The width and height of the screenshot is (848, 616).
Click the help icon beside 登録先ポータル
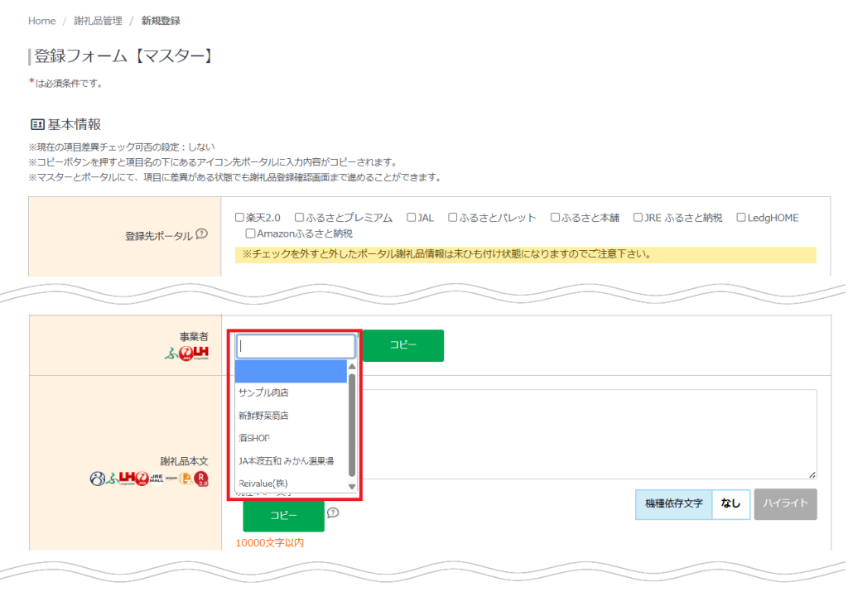[x=202, y=234]
